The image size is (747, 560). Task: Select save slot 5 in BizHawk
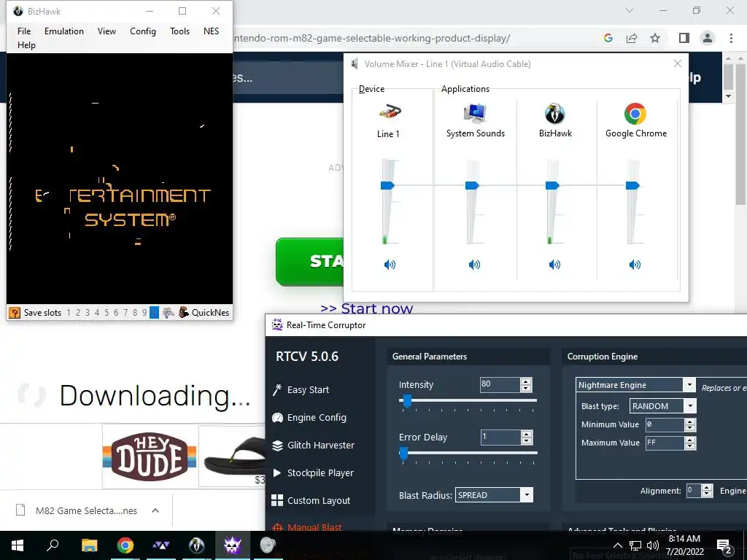[107, 312]
